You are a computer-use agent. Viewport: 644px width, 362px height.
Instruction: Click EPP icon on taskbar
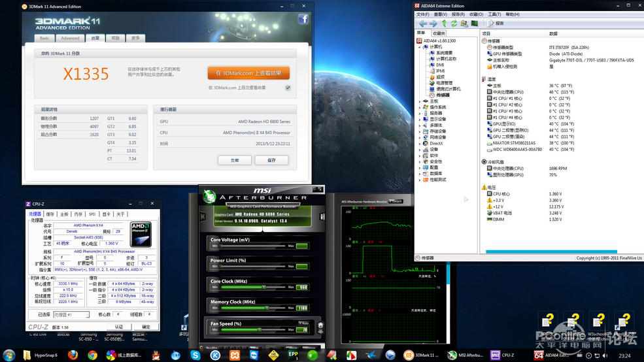pos(294,355)
